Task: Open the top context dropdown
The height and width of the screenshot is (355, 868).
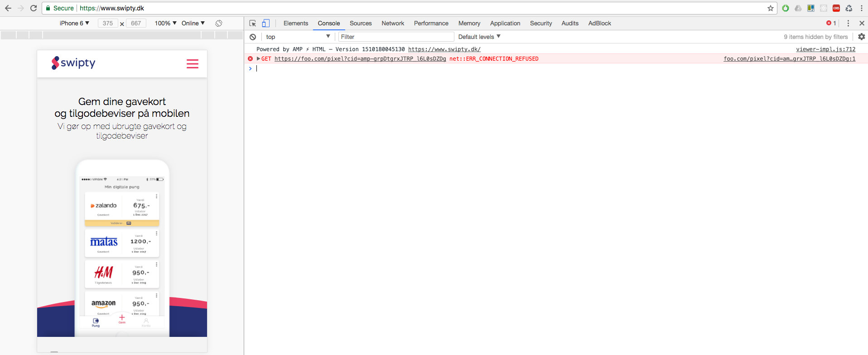Action: tap(298, 37)
